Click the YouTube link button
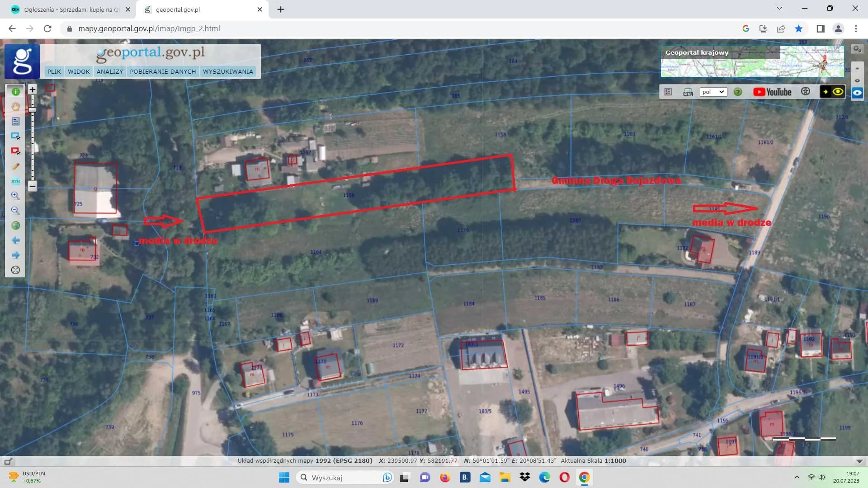868x488 pixels. 772,92
